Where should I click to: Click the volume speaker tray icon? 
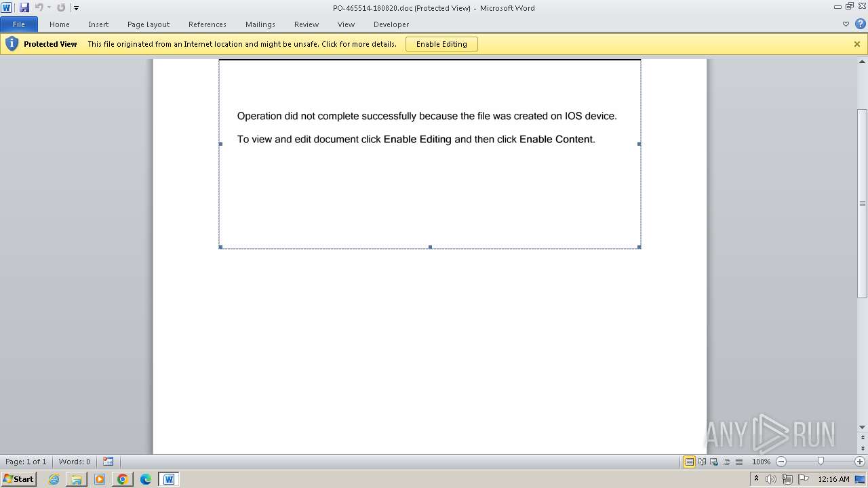771,479
